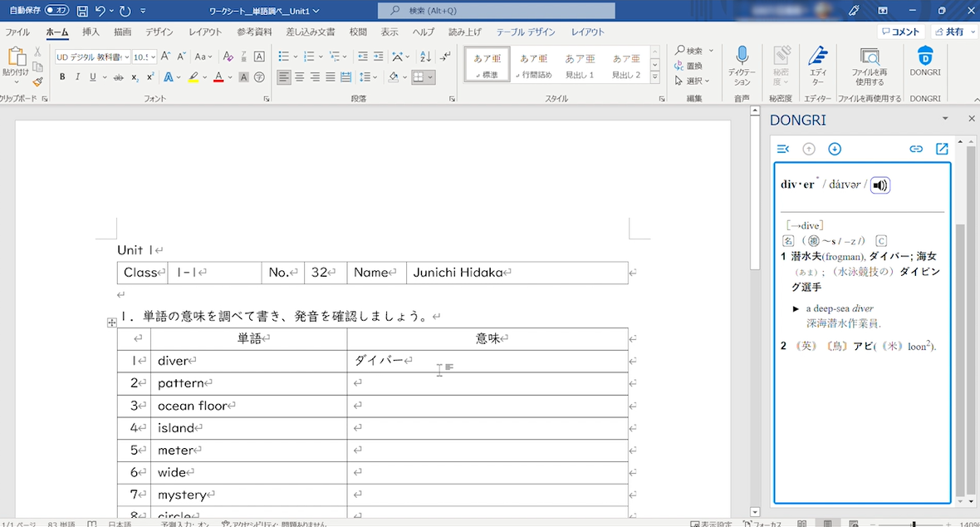Apply the 行間詰め style
This screenshot has height=527, width=980.
533,65
